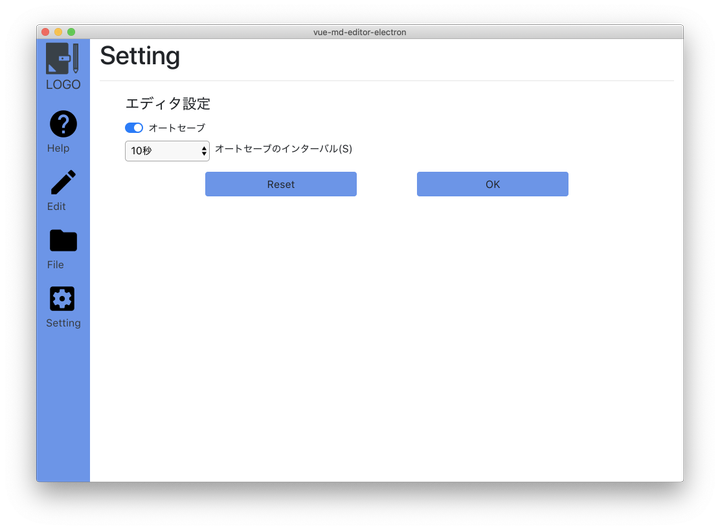Open Help via the question mark icon
This screenshot has height=530, width=720.
[63, 124]
